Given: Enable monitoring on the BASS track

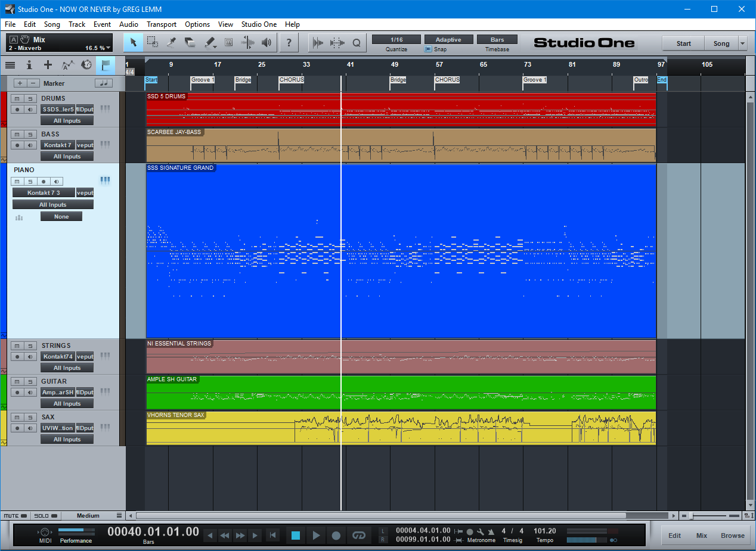Looking at the screenshot, I should click(30, 145).
